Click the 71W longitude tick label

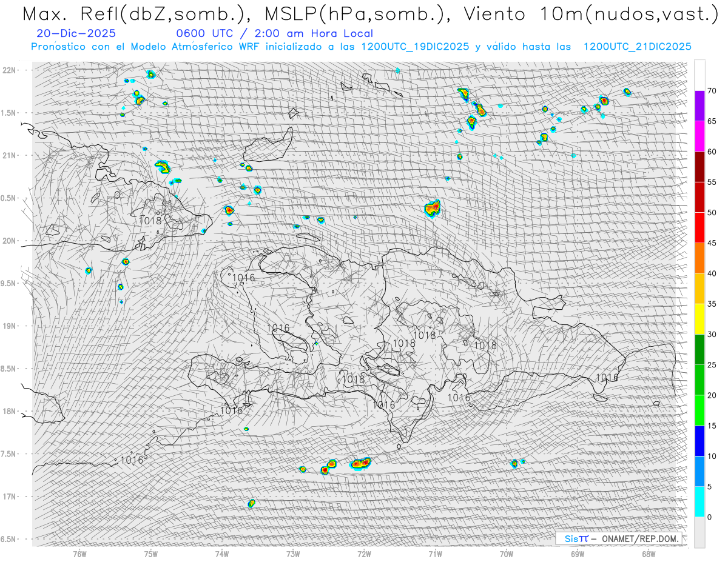click(435, 554)
